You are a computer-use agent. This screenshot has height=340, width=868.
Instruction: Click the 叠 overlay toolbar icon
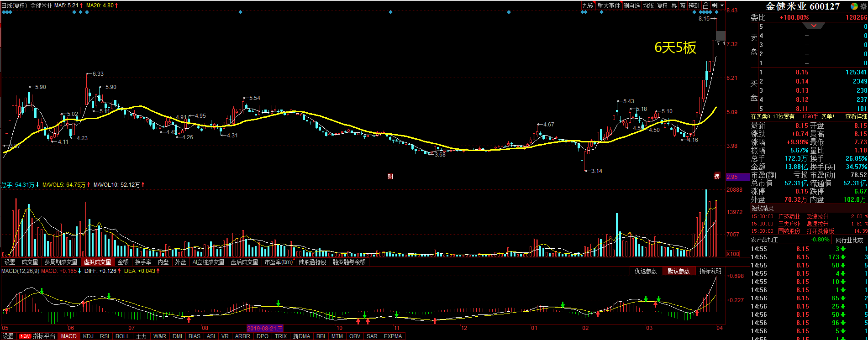(674, 5)
